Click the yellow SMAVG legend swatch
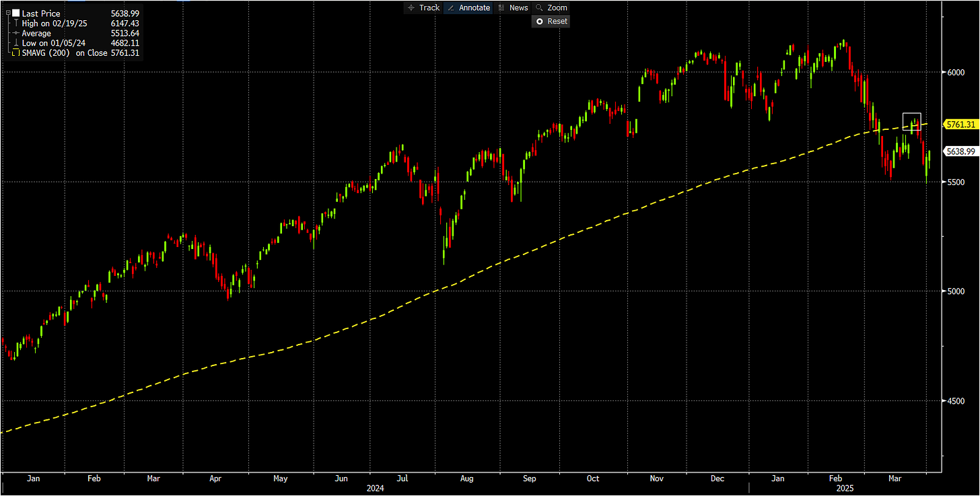This screenshot has width=980, height=496. tap(16, 53)
